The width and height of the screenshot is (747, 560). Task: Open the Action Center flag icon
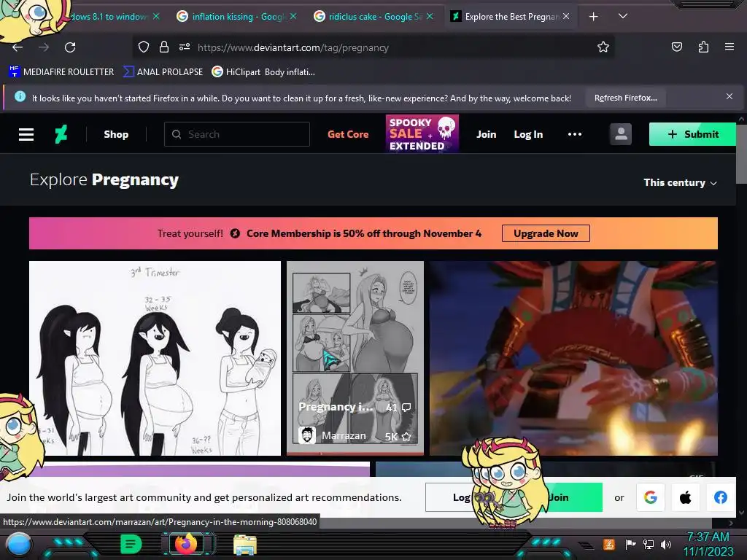click(630, 544)
